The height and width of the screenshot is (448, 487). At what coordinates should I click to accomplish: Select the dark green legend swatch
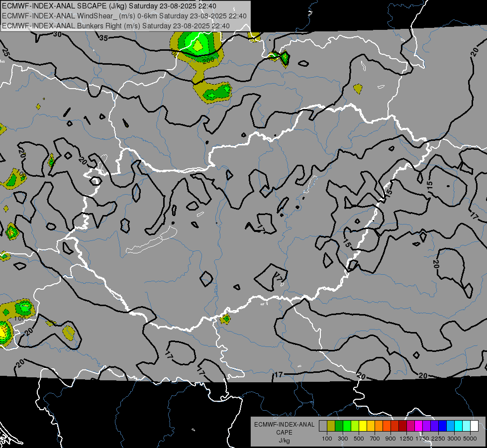(x=339, y=426)
